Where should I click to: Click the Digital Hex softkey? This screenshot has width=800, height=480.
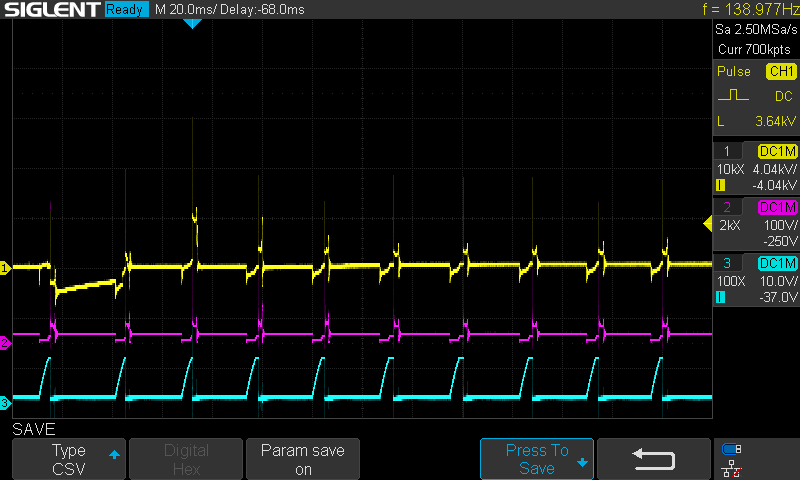[x=186, y=460]
